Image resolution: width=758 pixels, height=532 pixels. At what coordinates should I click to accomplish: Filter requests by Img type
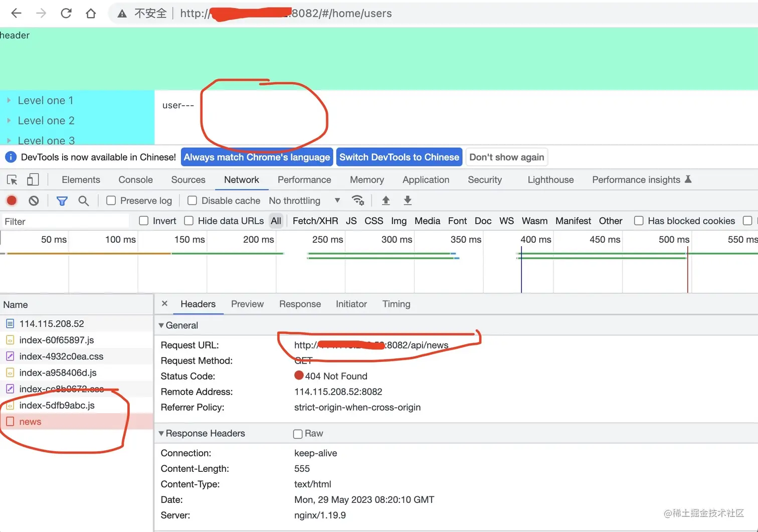click(x=399, y=221)
